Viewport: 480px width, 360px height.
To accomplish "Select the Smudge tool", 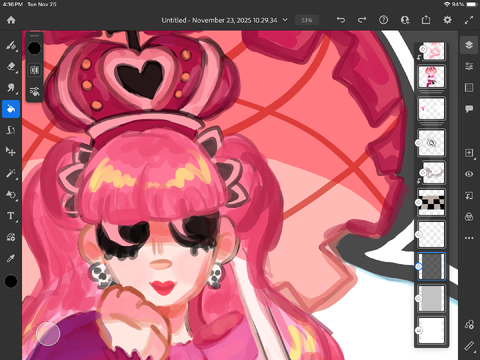I will pos(11,88).
